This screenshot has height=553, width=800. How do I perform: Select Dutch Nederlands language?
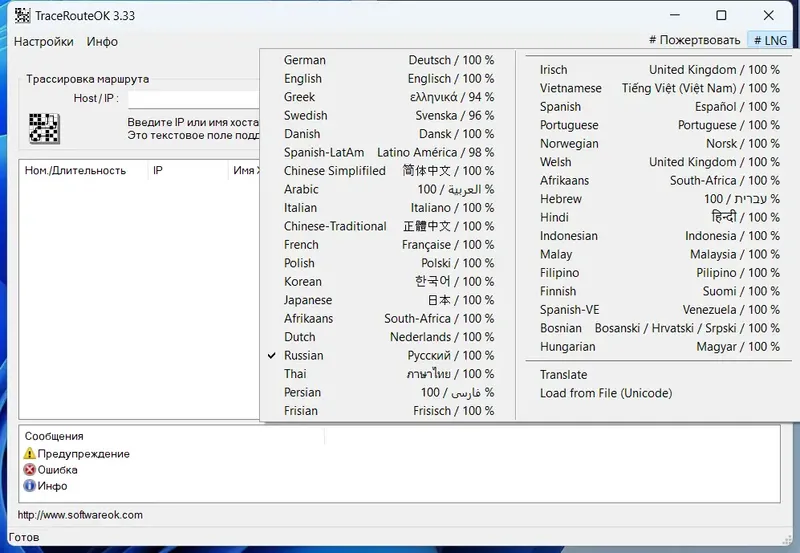tap(388, 337)
